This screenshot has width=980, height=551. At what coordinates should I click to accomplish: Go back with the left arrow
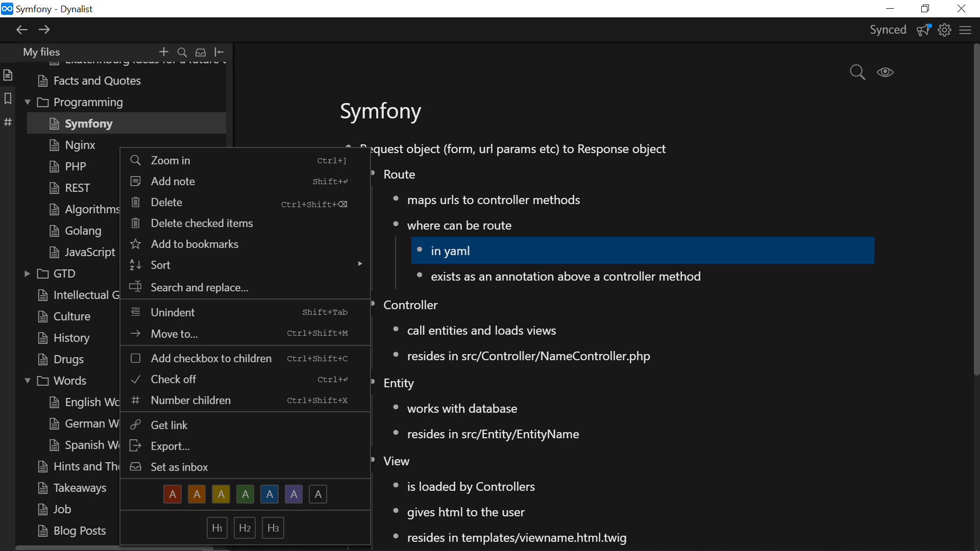click(x=21, y=30)
